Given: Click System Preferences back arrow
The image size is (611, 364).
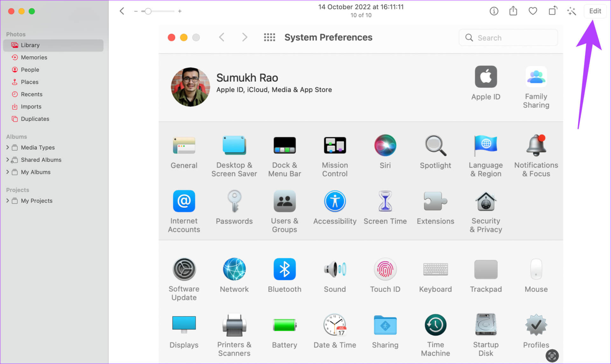Looking at the screenshot, I should [222, 38].
